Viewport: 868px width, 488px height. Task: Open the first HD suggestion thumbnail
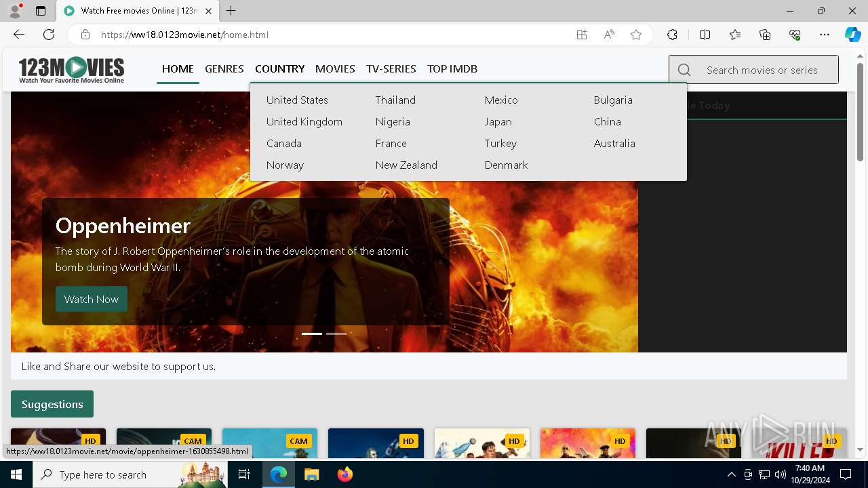click(x=58, y=443)
